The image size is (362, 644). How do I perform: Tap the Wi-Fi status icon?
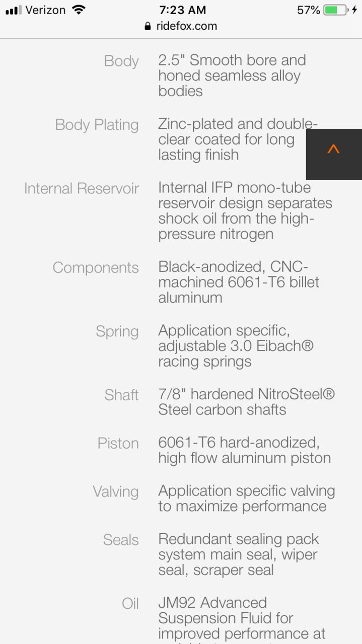point(79,10)
